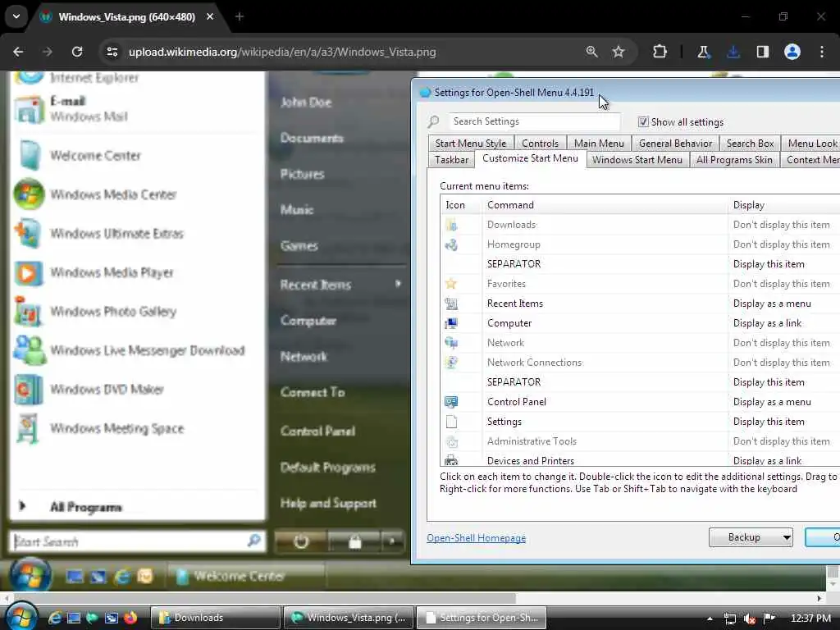Switch to the Controls tab
This screenshot has width=840, height=630.
click(x=540, y=143)
